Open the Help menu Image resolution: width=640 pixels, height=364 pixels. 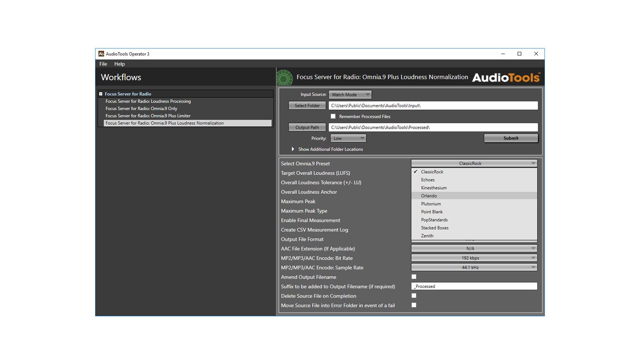point(119,64)
